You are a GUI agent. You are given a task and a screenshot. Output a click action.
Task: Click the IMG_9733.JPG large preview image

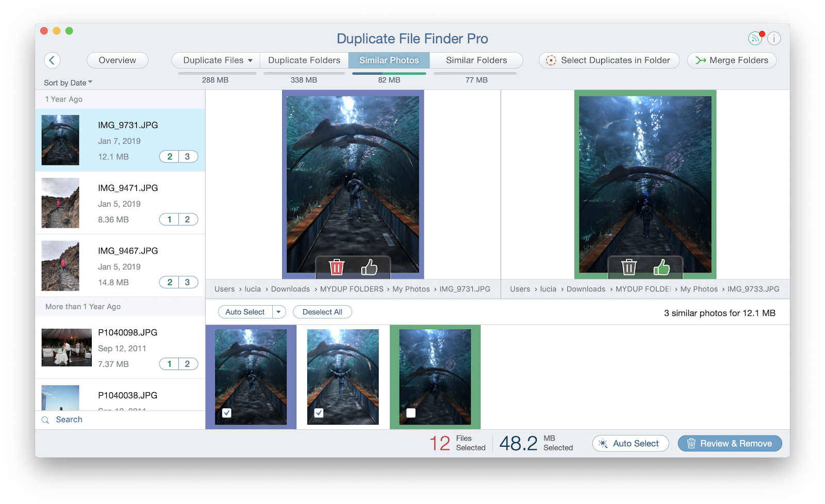pyautogui.click(x=645, y=184)
